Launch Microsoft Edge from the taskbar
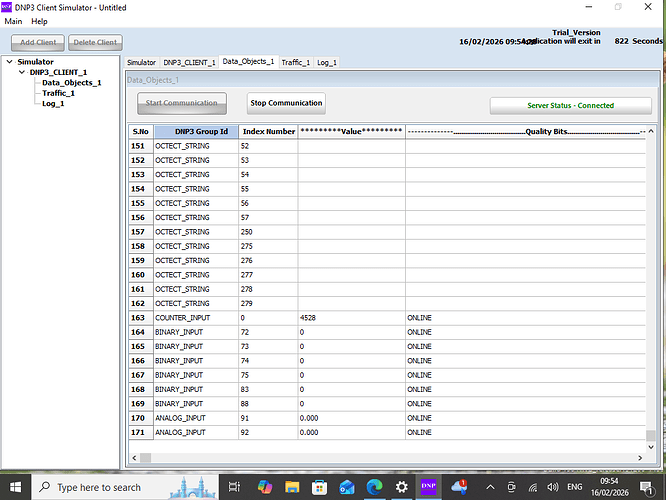This screenshot has height=500, width=666. pos(373,486)
